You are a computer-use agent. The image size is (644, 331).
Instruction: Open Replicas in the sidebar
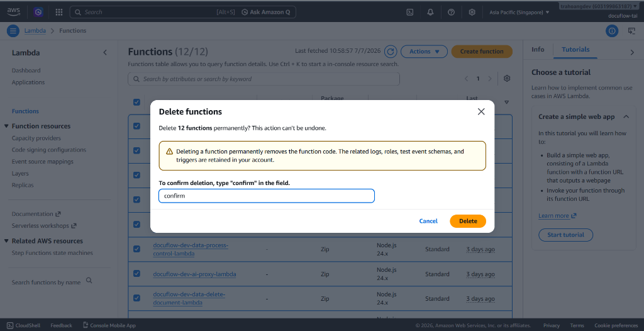point(23,185)
